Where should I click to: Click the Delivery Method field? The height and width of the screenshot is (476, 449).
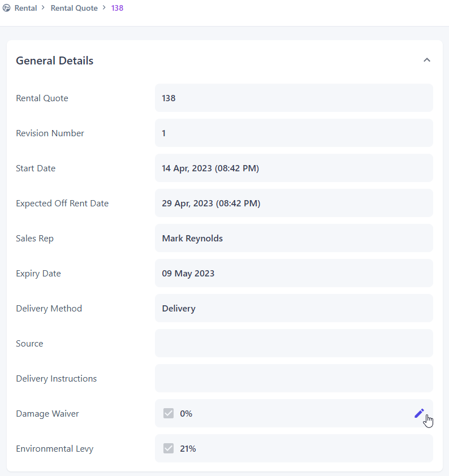[x=293, y=308]
